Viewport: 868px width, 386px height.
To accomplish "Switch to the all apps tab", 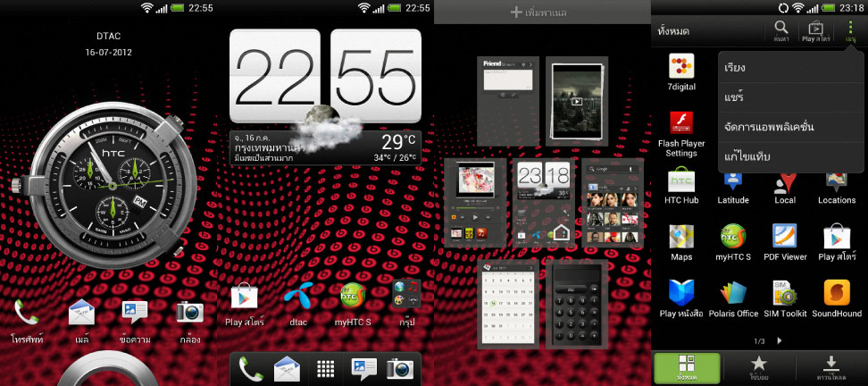I will pos(687,368).
